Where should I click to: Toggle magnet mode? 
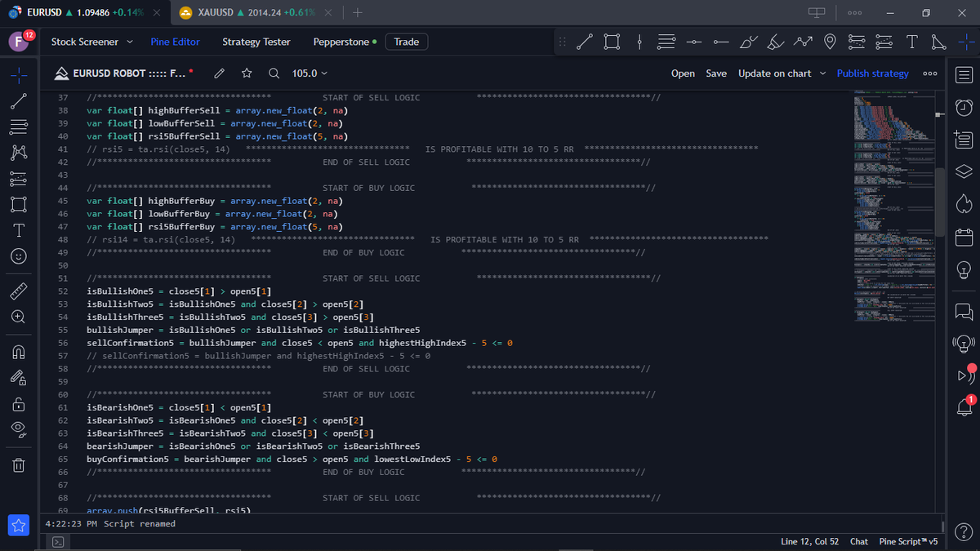click(20, 352)
